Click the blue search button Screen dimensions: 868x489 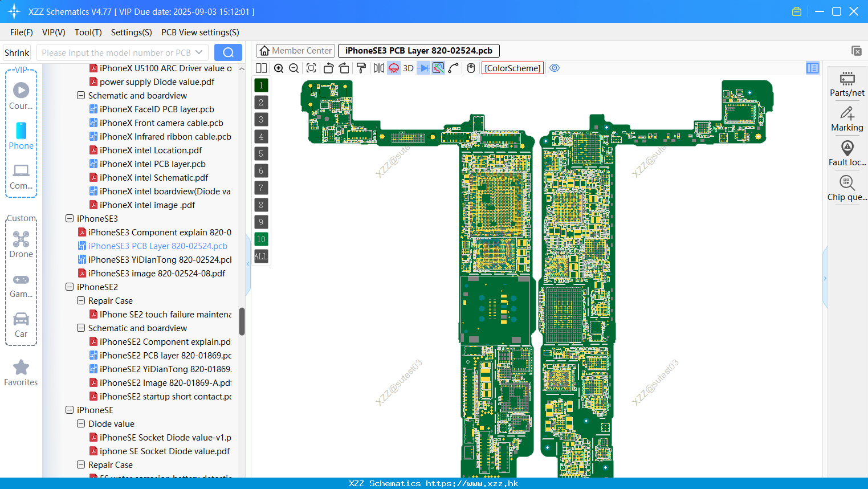[228, 52]
